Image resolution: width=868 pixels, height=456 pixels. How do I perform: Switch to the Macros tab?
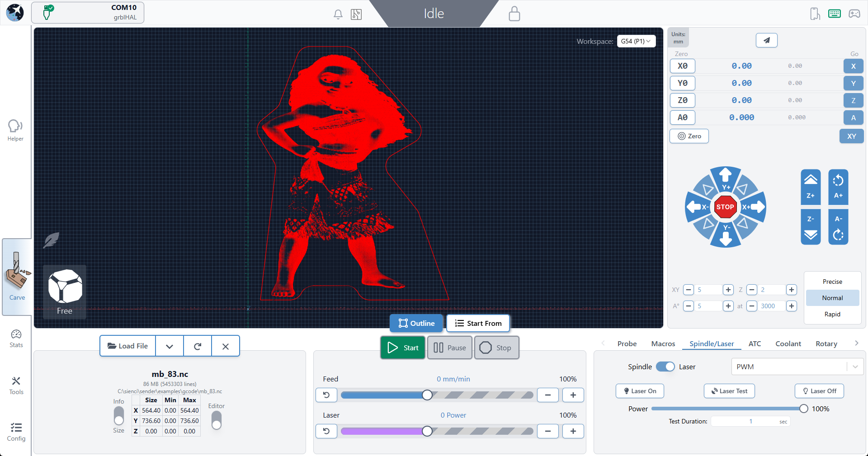(663, 343)
